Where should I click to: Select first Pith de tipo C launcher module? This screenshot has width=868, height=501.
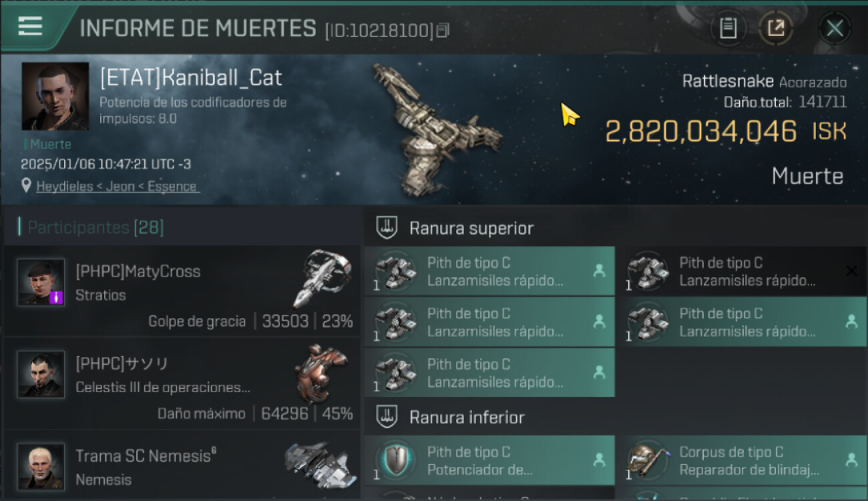pos(489,271)
